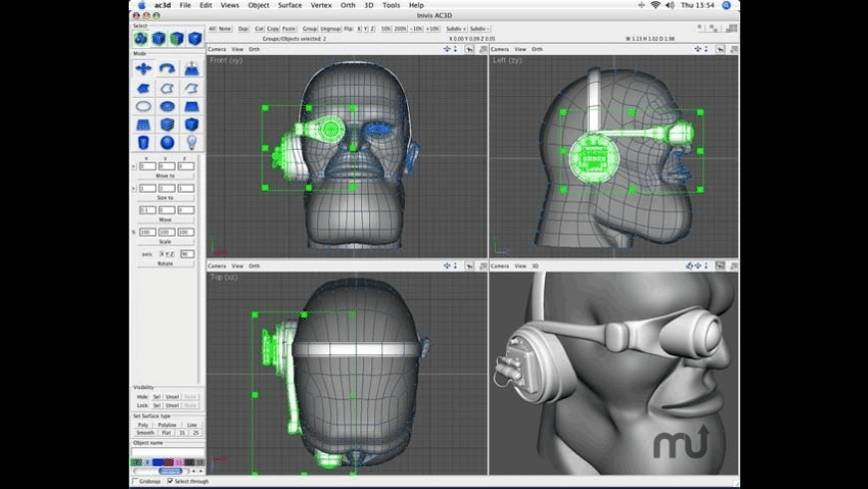Enable the Gridsnap checkbox
The height and width of the screenshot is (489, 868).
coord(135,481)
